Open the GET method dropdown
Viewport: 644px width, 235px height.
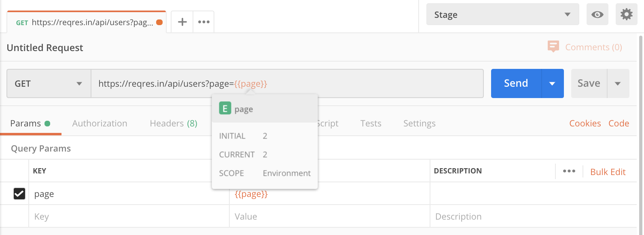(x=49, y=83)
